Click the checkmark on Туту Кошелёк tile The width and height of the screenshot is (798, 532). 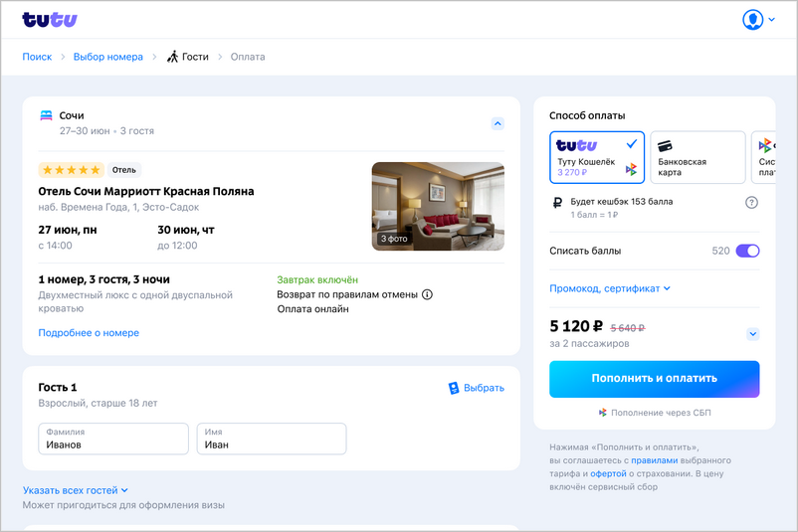point(632,144)
